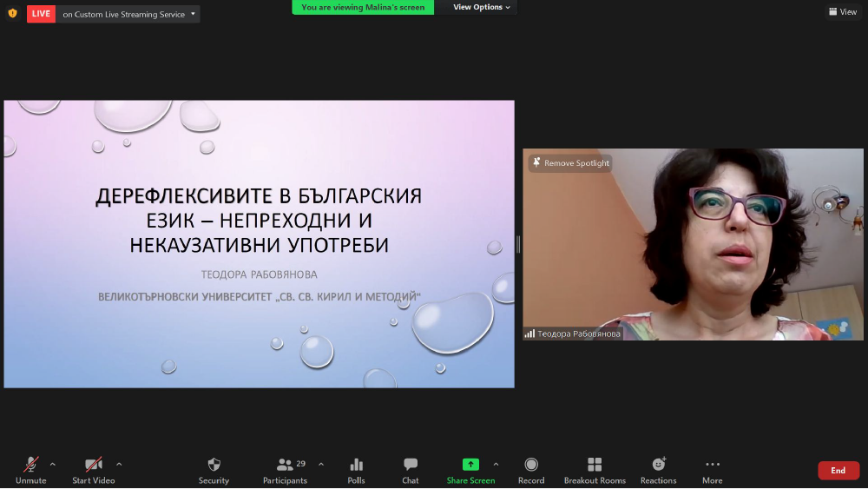Click the More options ellipsis
Viewport: 868px width, 489px height.
(x=713, y=466)
